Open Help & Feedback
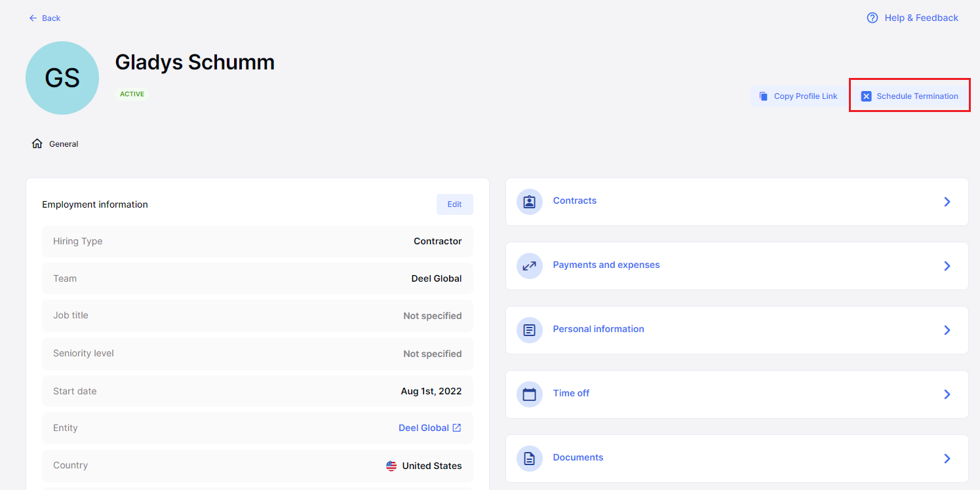Screen dimensions: 980x490 click(x=912, y=18)
